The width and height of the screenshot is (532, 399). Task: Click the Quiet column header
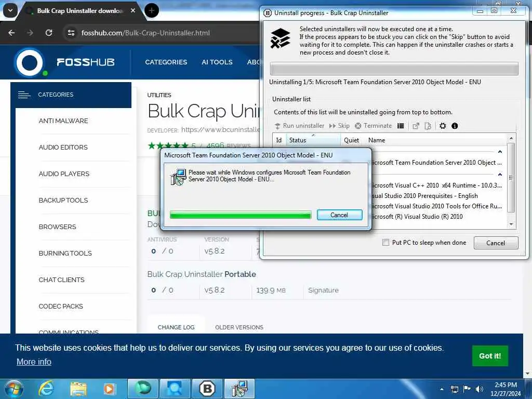point(352,140)
